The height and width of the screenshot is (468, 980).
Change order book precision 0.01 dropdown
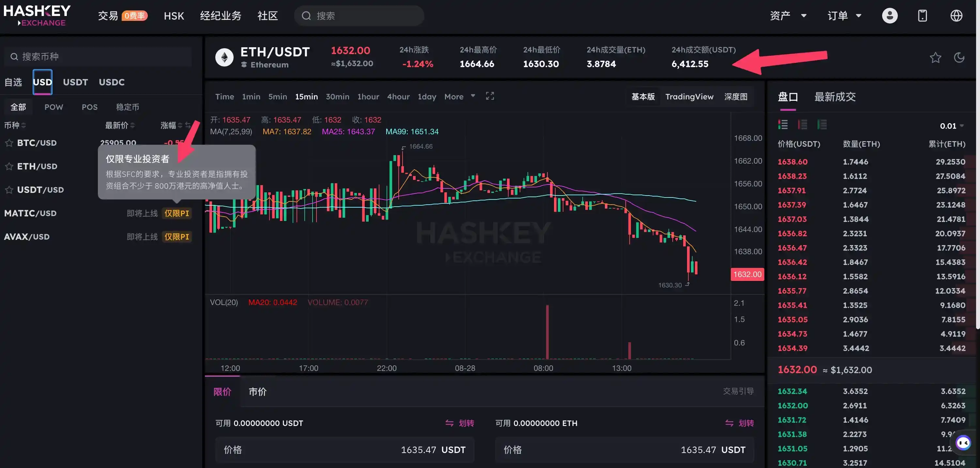coord(952,126)
